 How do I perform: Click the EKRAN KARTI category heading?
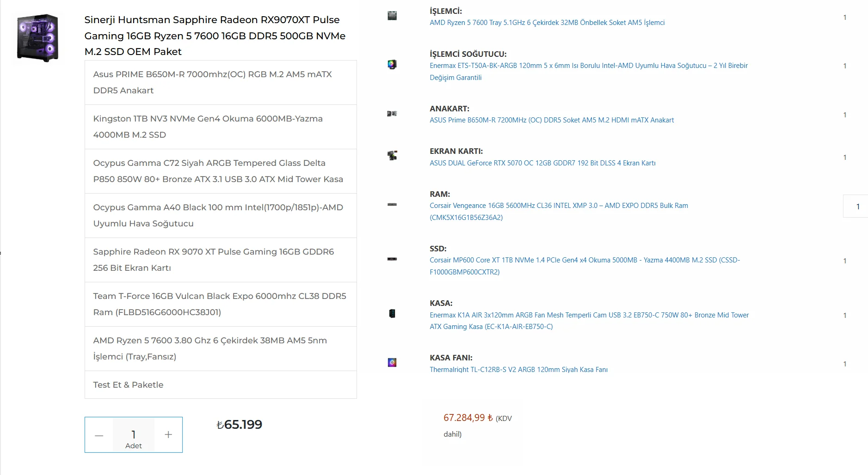coord(456,151)
